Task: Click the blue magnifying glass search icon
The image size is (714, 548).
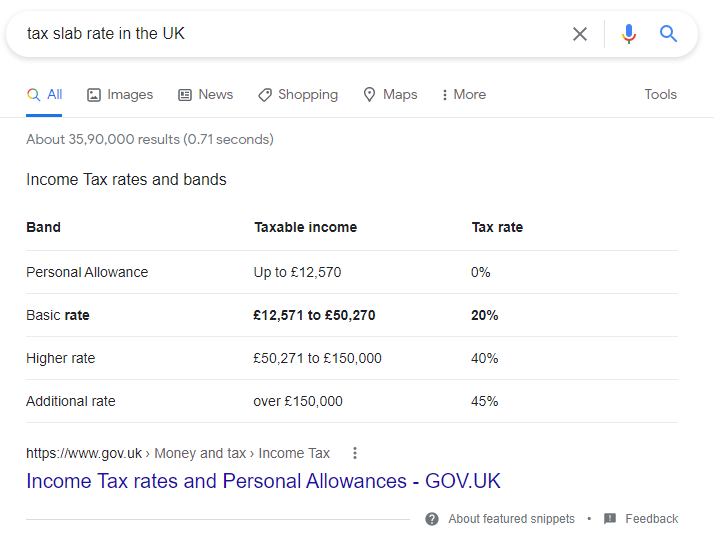Action: pyautogui.click(x=668, y=34)
